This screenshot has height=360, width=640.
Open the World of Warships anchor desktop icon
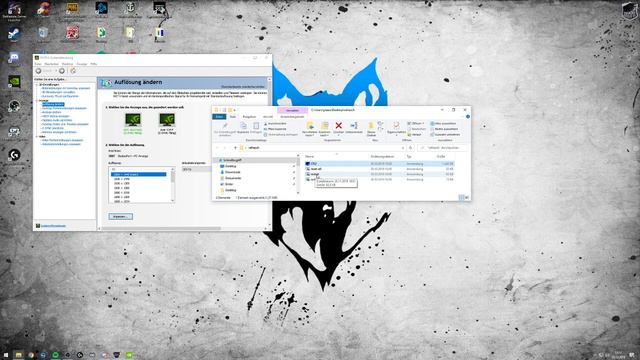point(130,8)
